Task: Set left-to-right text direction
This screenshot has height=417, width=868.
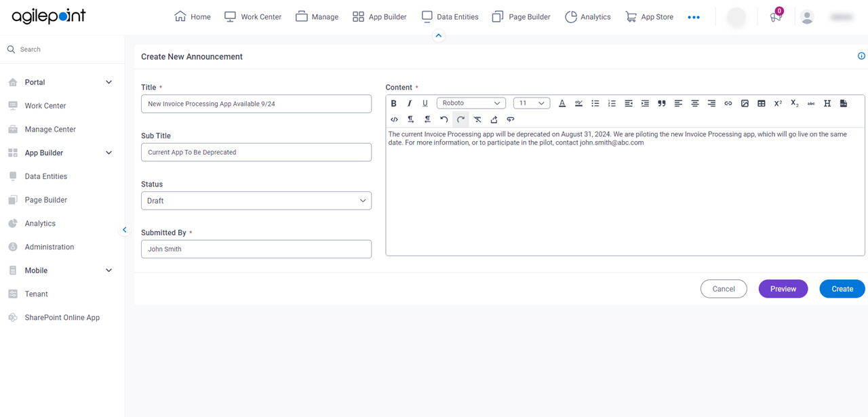Action: pos(411,119)
